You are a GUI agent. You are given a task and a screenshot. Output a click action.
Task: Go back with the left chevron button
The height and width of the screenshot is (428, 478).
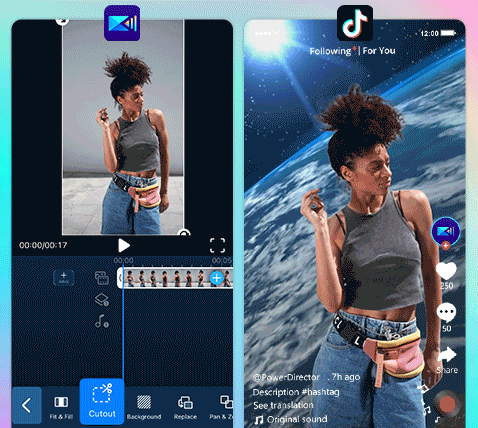(x=27, y=405)
